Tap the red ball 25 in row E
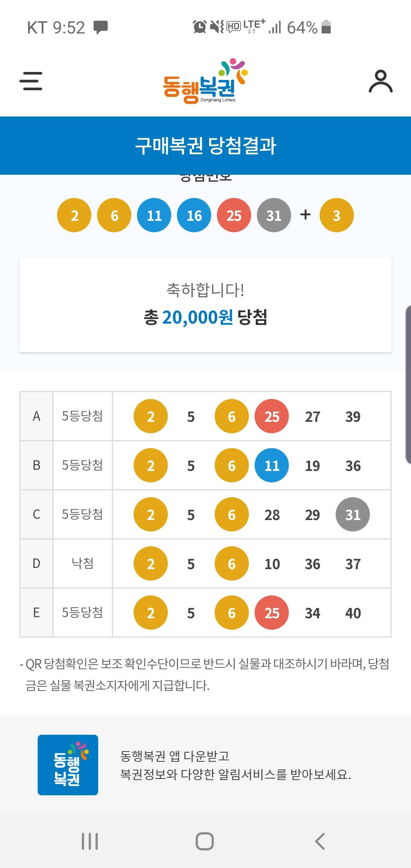Screen dimensions: 411x868 pyautogui.click(x=272, y=613)
